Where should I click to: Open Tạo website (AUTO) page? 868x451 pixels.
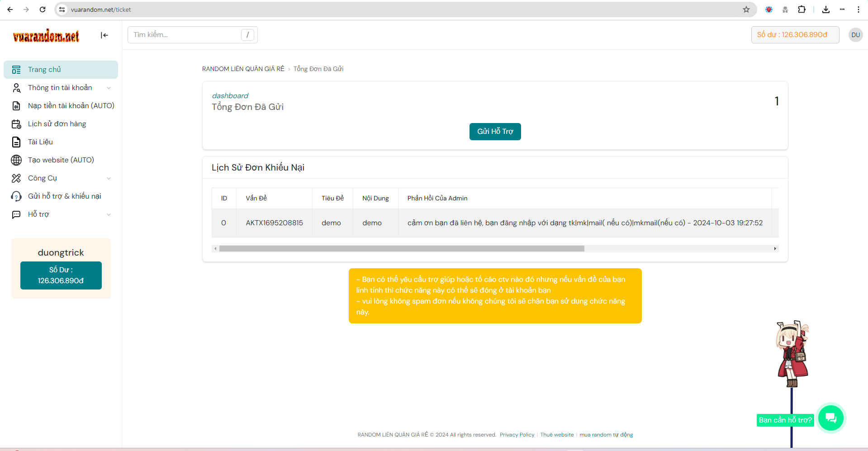[61, 160]
